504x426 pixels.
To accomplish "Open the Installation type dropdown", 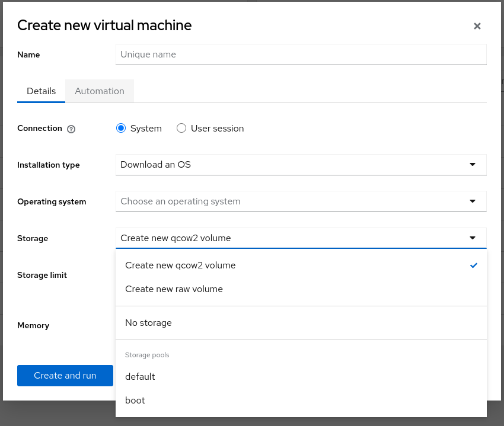I will pyautogui.click(x=301, y=165).
